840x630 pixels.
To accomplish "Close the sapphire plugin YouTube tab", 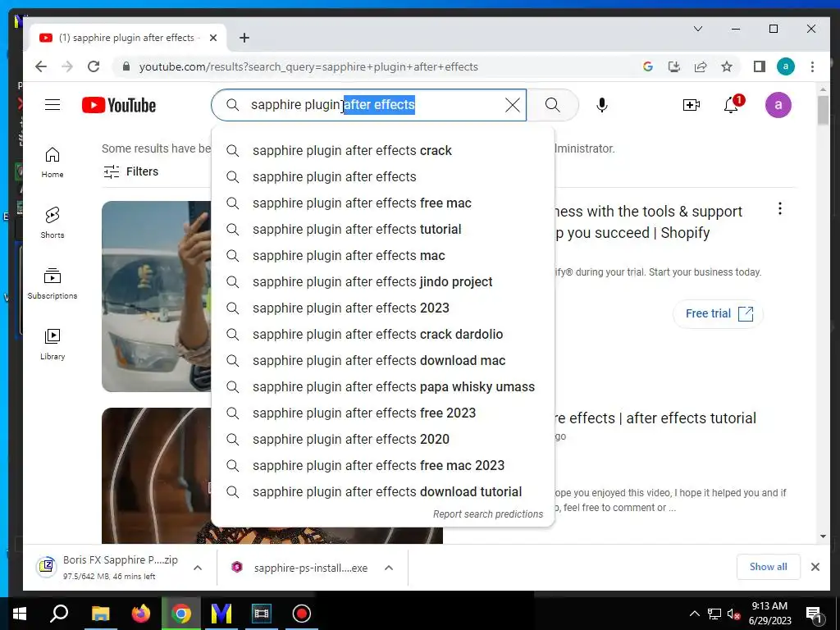I will (x=213, y=38).
